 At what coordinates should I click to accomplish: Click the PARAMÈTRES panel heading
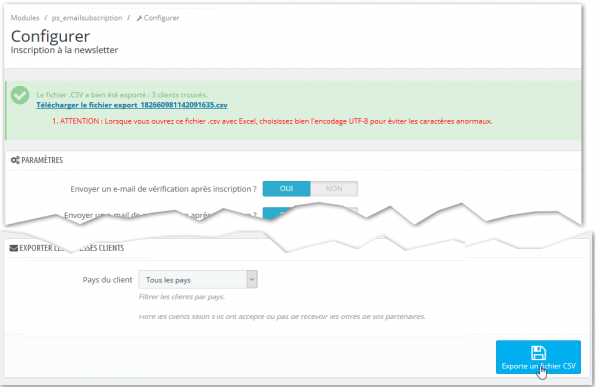42,160
